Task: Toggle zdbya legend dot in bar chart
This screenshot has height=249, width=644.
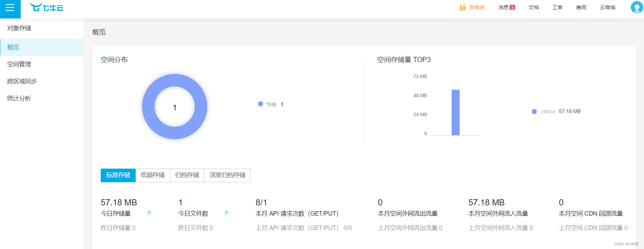Action: pyautogui.click(x=534, y=111)
